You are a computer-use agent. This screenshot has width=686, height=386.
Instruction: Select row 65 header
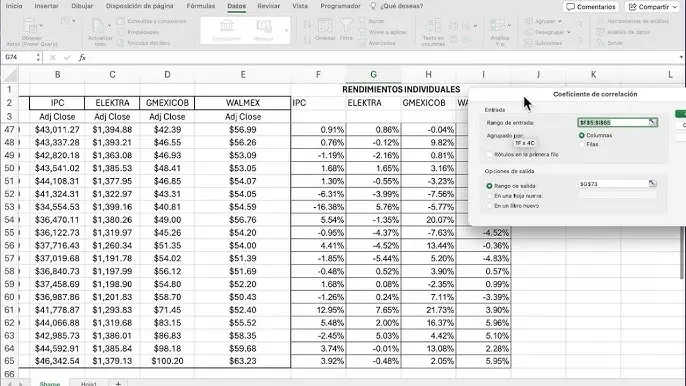(9, 361)
